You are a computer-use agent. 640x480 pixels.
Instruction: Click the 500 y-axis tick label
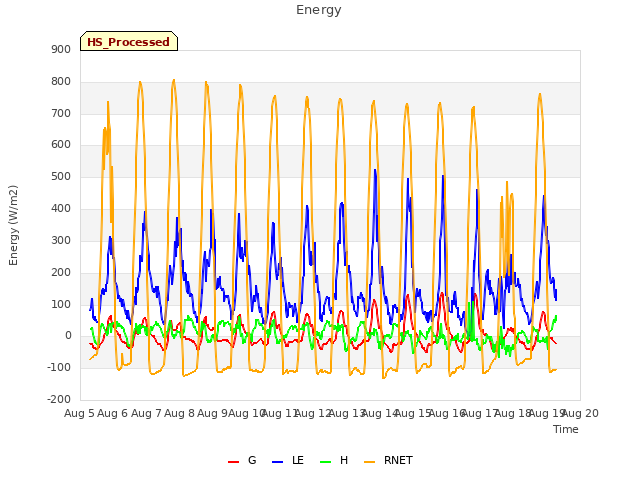click(x=61, y=177)
